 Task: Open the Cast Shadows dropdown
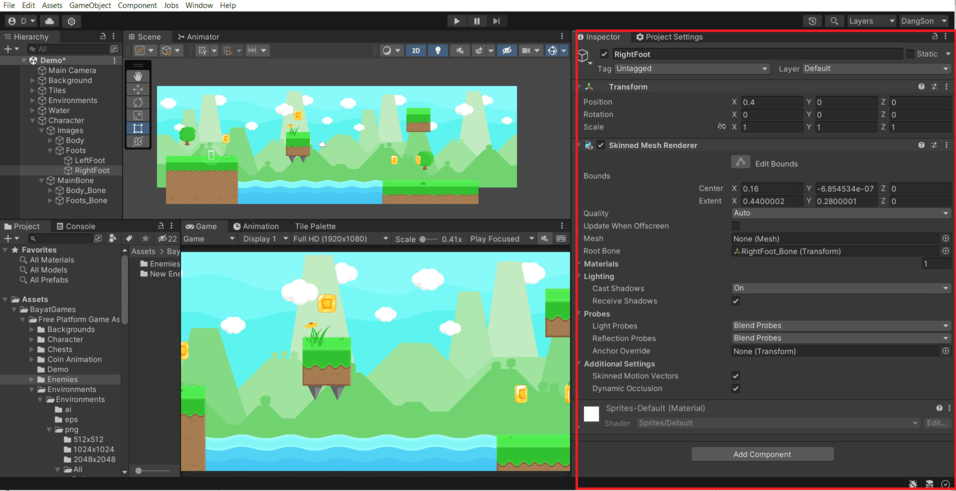pos(840,288)
